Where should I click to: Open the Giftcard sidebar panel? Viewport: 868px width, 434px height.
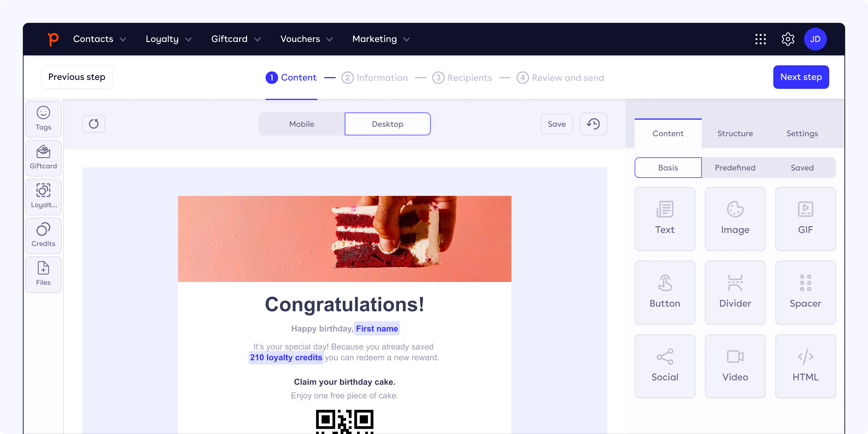click(x=43, y=157)
